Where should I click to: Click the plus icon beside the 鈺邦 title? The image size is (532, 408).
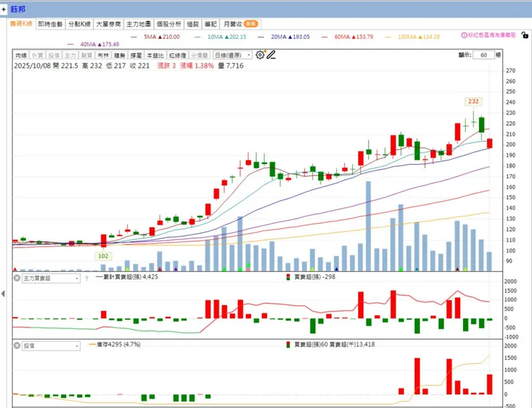4,9
